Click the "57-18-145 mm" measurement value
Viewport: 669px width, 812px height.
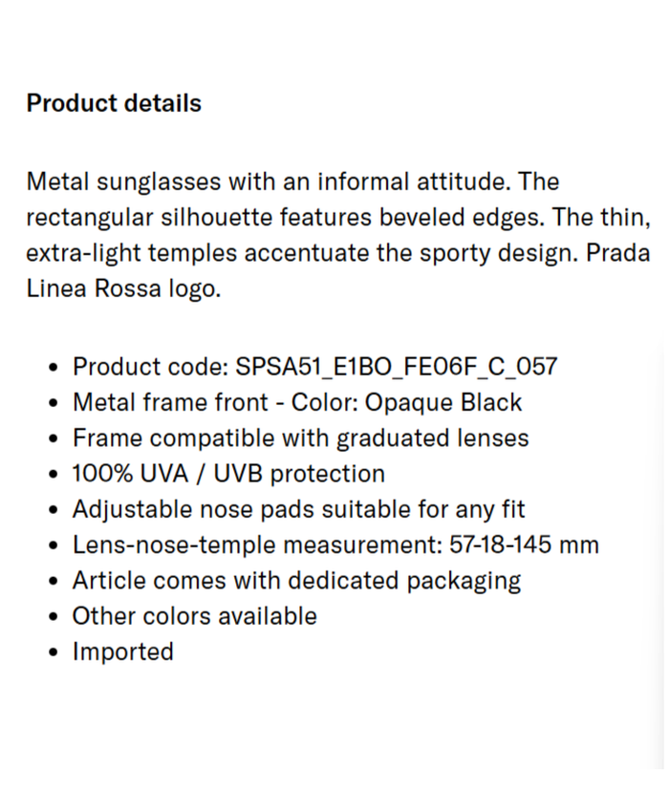[524, 545]
